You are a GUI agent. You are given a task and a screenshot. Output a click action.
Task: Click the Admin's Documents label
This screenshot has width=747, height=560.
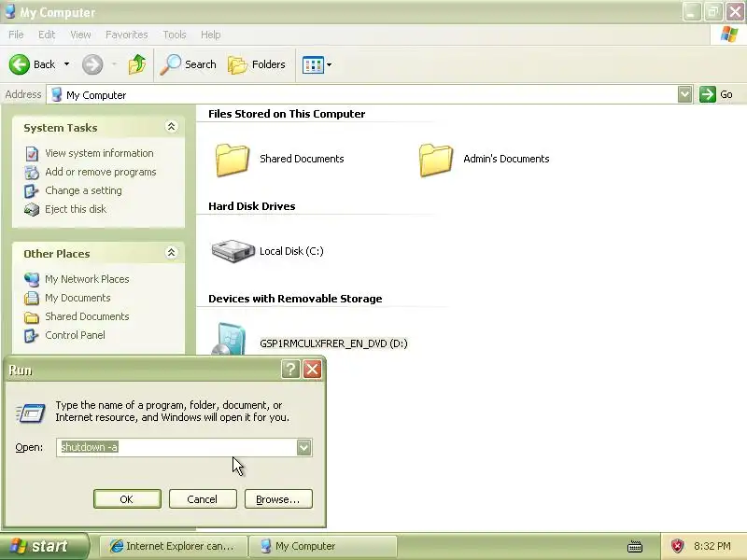506,159
